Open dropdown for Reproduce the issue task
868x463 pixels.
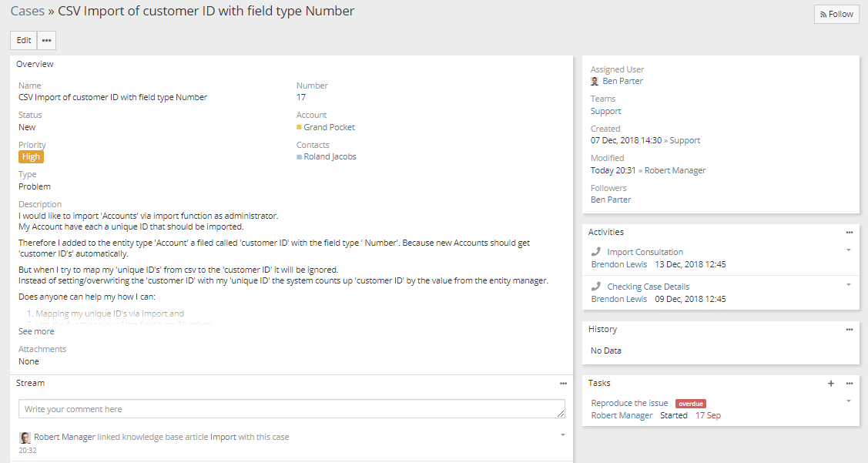tap(849, 401)
